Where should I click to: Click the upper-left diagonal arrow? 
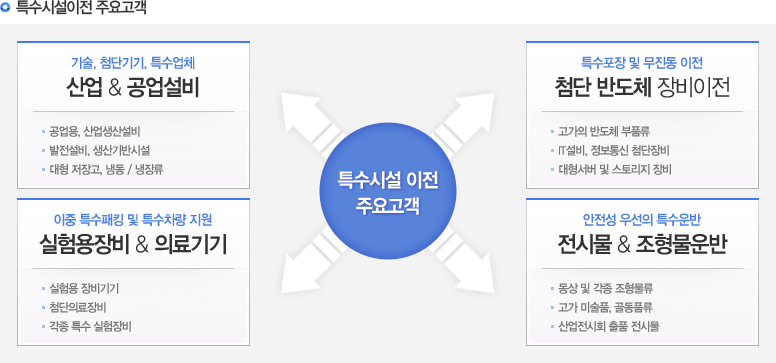point(310,121)
